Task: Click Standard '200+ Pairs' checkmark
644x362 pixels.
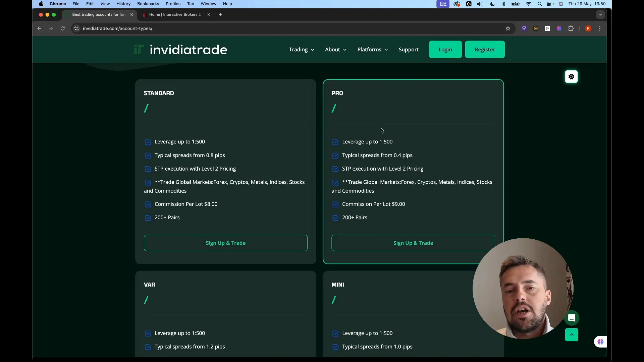Action: 148,218
